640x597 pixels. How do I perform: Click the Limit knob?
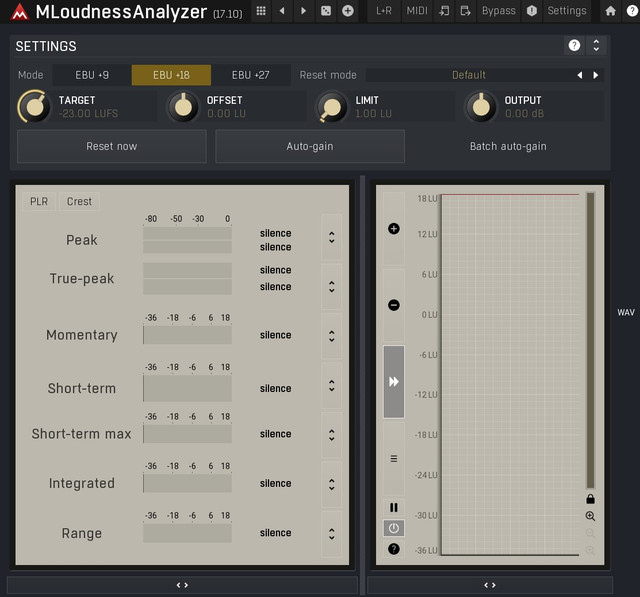331,107
